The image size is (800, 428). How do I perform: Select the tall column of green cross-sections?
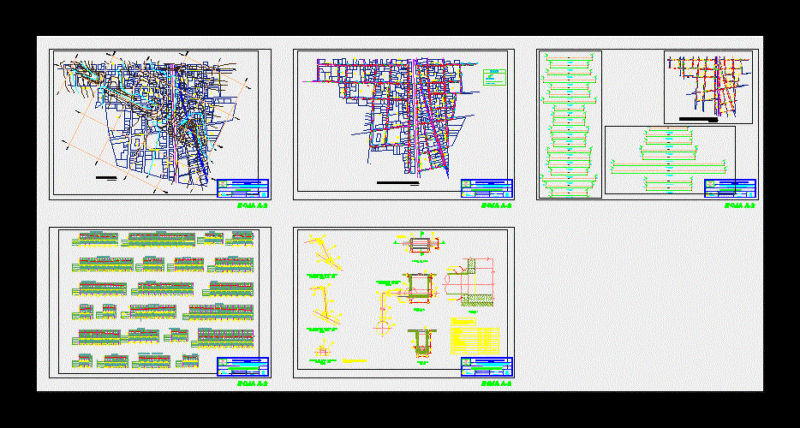[569, 124]
